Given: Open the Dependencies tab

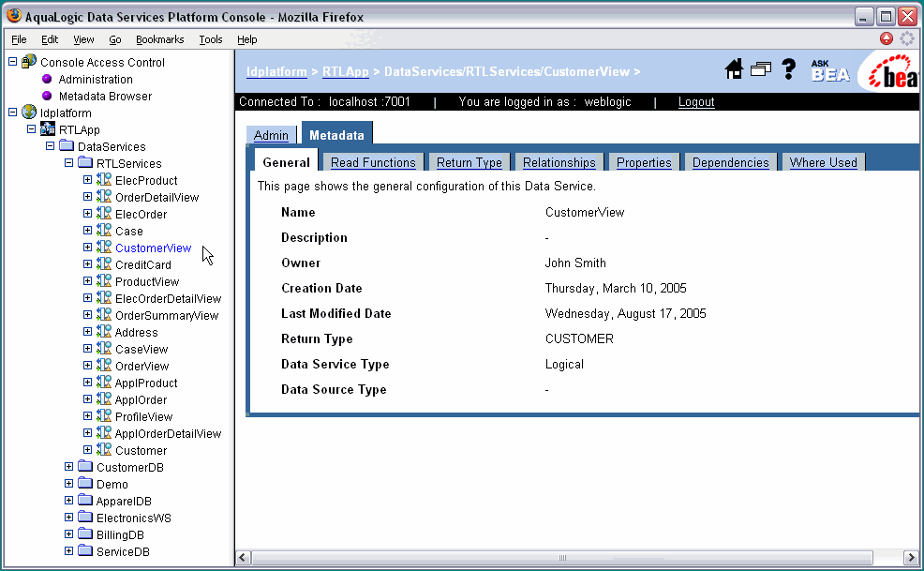Looking at the screenshot, I should tap(730, 162).
